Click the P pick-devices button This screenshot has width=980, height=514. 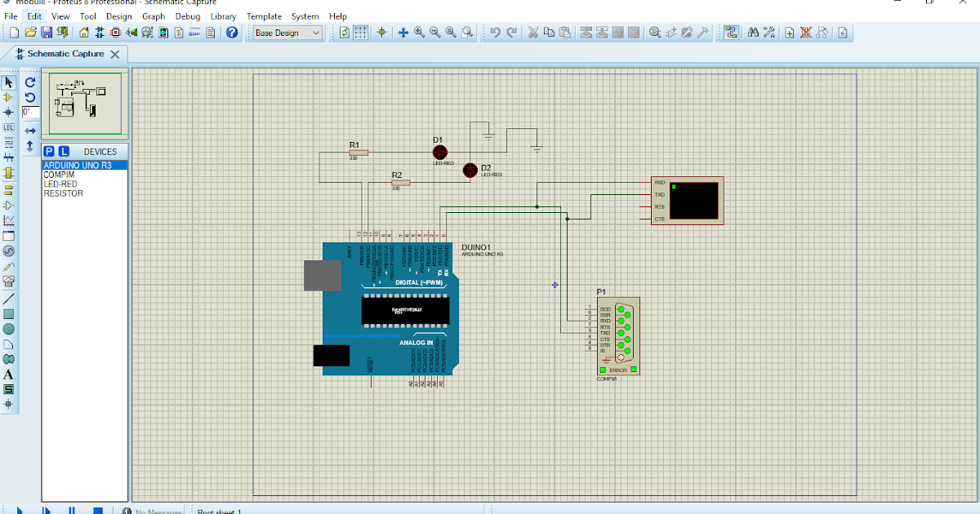point(48,150)
